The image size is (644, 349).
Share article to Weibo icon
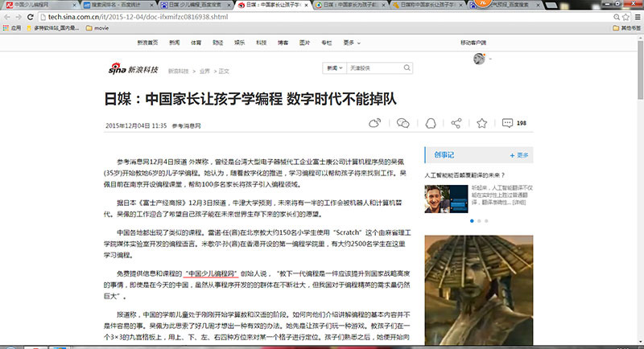[x=374, y=123]
